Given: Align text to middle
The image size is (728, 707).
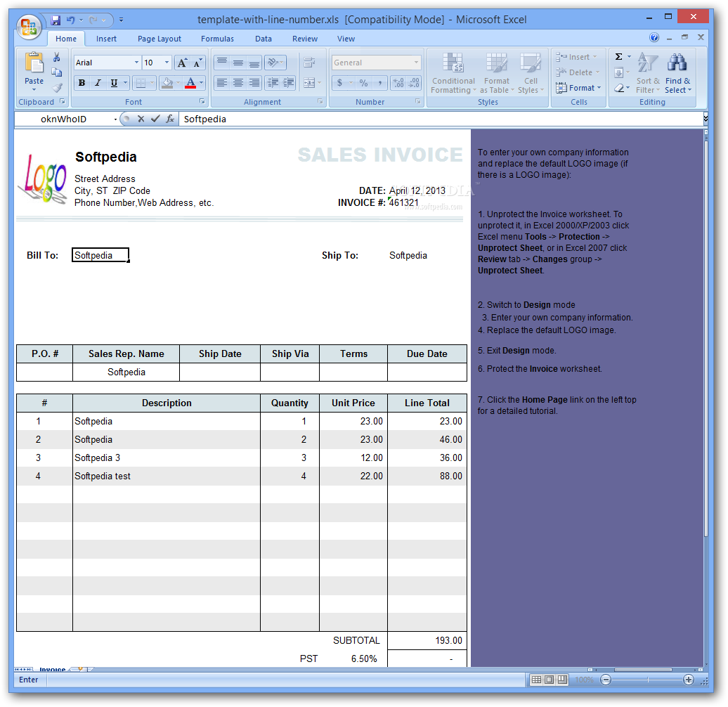Looking at the screenshot, I should tap(238, 63).
